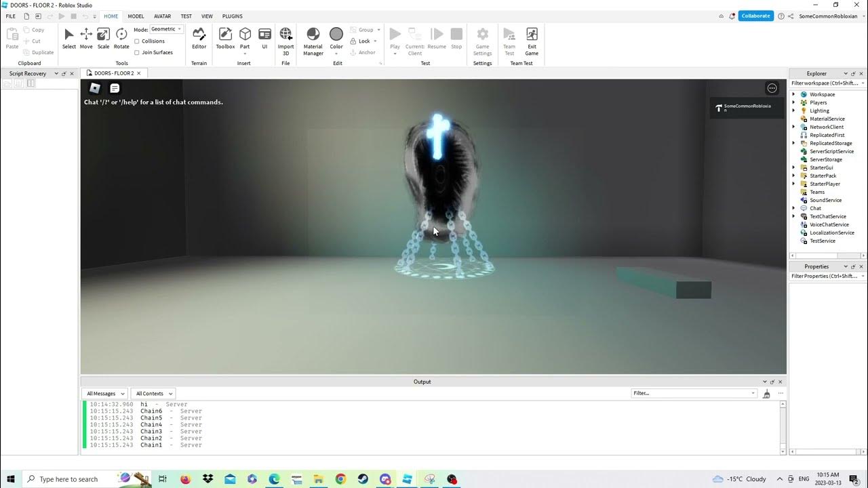The height and width of the screenshot is (488, 868).
Task: Click the Windows Start button
Action: click(x=11, y=479)
